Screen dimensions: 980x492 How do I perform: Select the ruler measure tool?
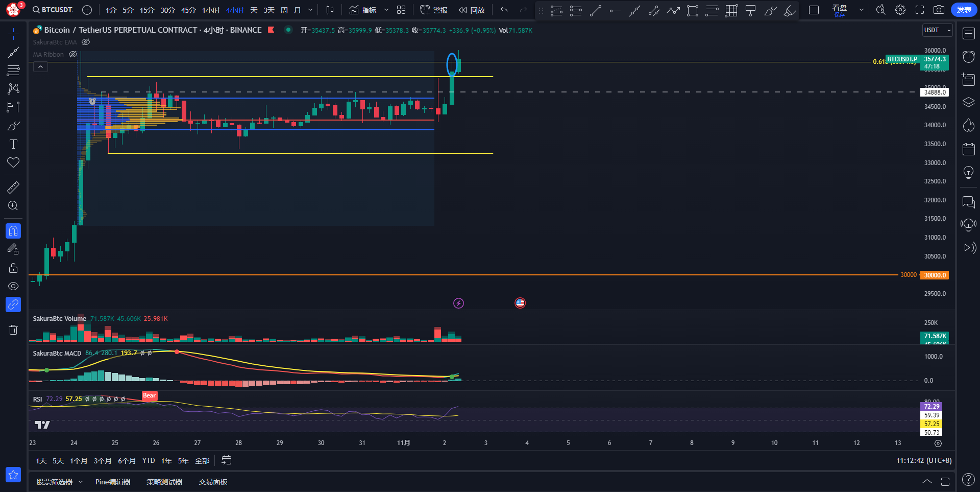point(13,188)
